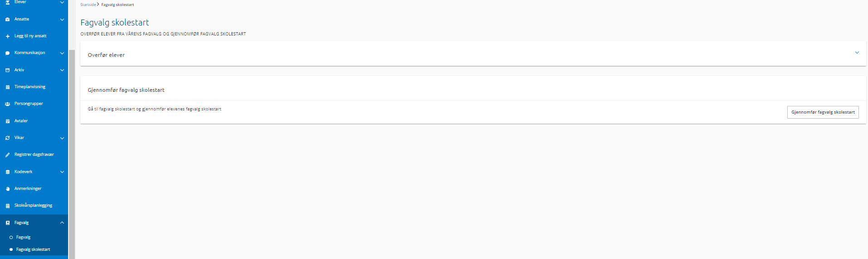868x259 pixels.
Task: Click the Anmerkninger hand icon
Action: pyautogui.click(x=7, y=189)
